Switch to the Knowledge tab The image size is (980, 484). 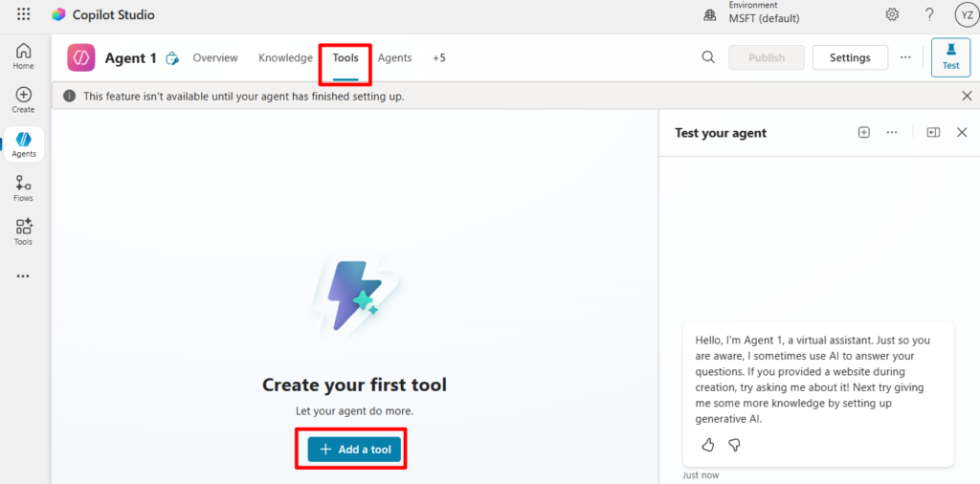[285, 57]
